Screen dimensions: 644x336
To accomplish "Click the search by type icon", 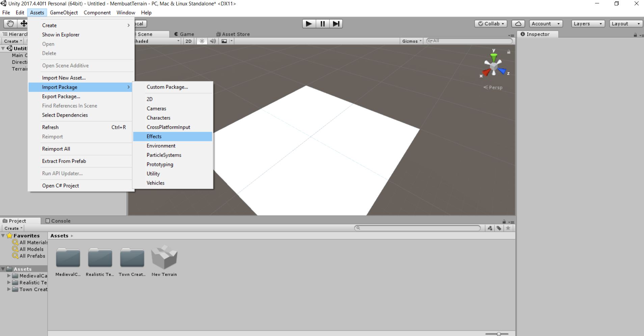I will click(x=490, y=228).
